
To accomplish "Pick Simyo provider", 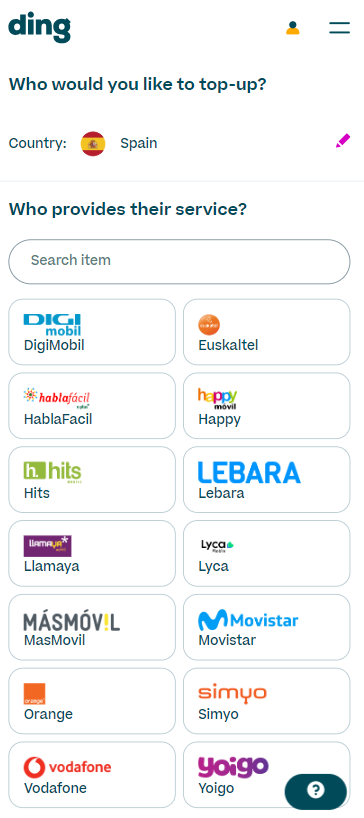I will 266,701.
